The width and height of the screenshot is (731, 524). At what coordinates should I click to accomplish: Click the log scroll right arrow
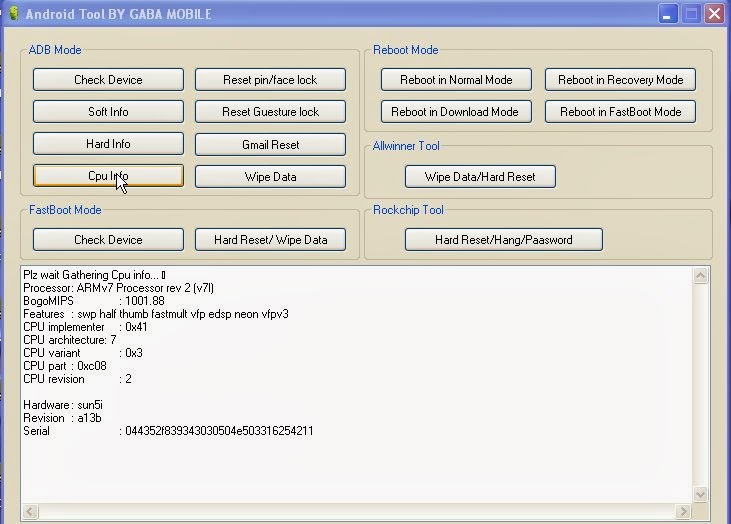(x=683, y=511)
